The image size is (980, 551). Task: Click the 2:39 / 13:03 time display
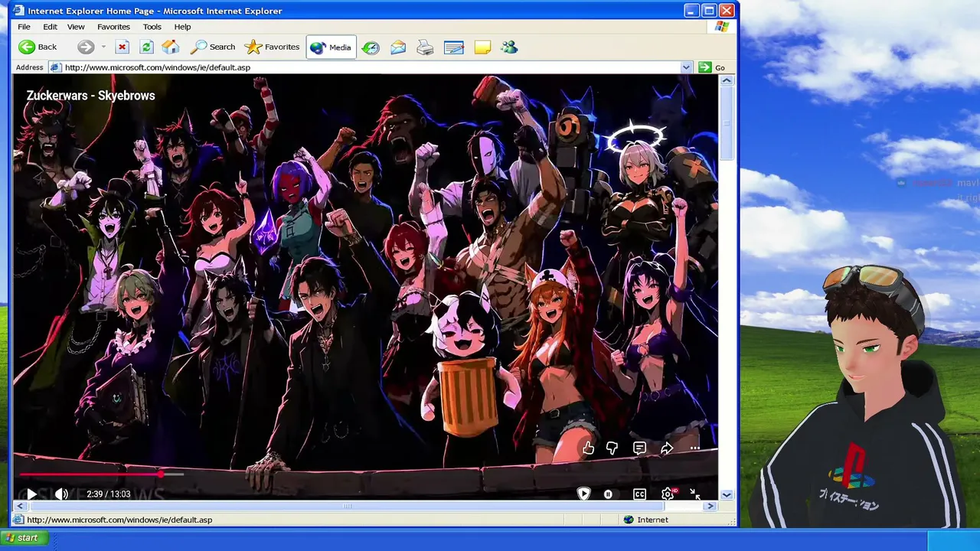point(108,494)
